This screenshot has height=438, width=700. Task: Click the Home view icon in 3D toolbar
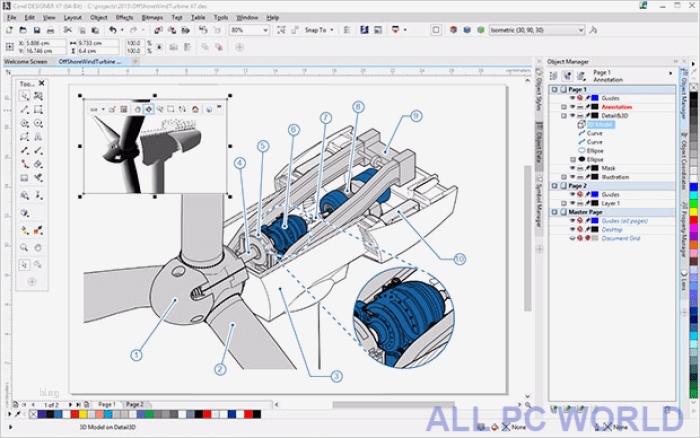click(x=195, y=109)
